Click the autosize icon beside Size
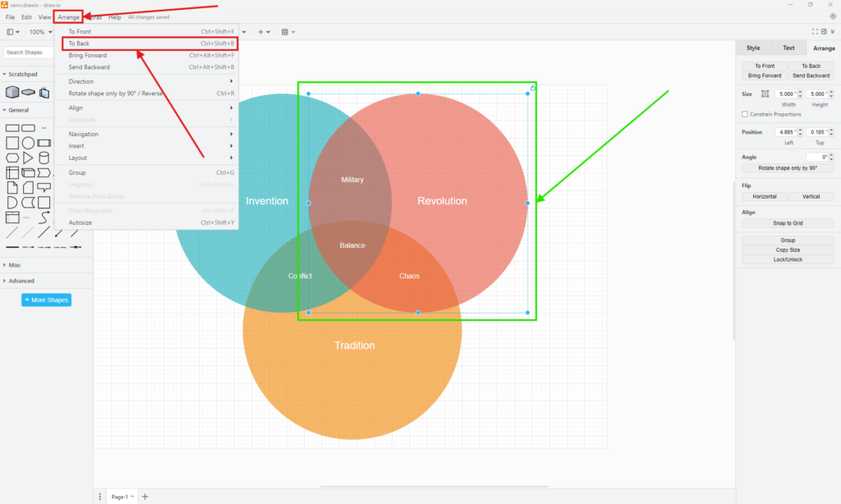The image size is (841, 504). click(765, 94)
